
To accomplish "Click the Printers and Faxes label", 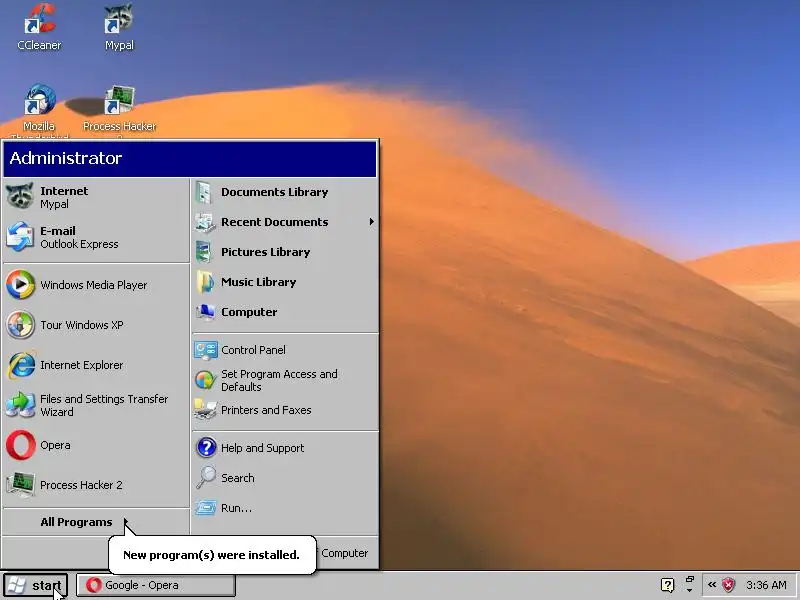I will pyautogui.click(x=266, y=410).
